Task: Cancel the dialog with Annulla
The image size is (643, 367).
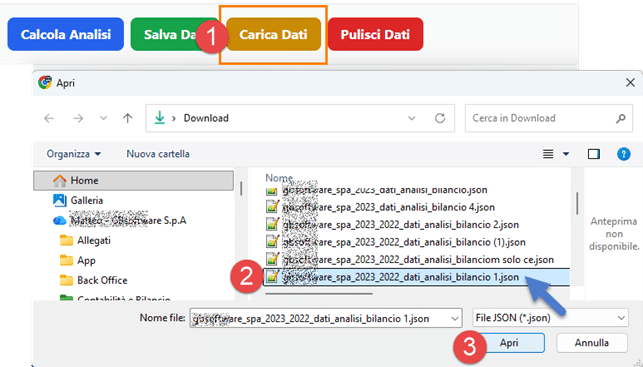Action: coord(592,342)
